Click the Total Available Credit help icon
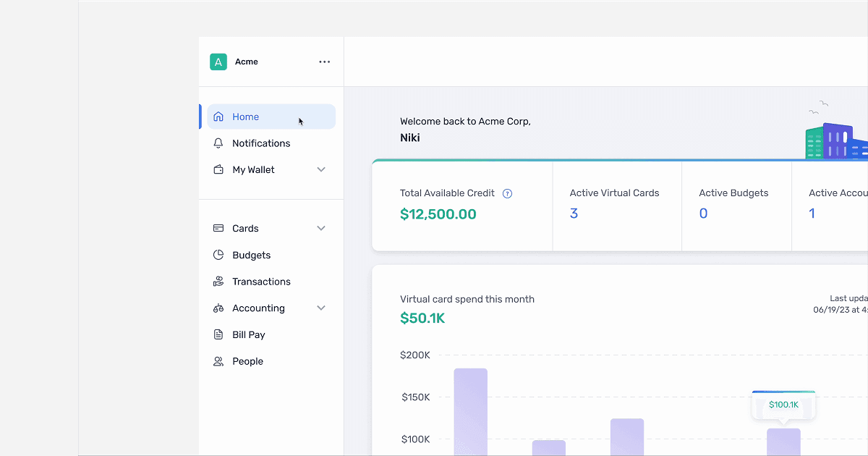 click(507, 193)
